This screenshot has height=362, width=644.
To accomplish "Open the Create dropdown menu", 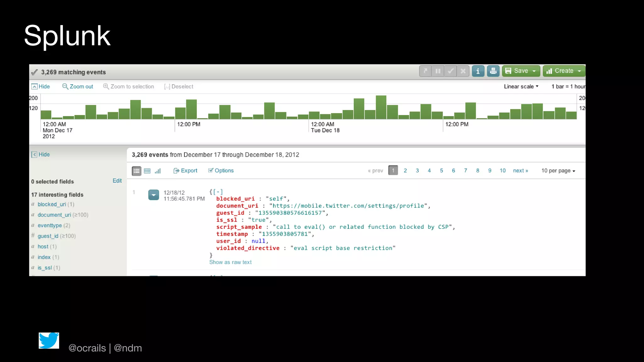I will tap(564, 71).
